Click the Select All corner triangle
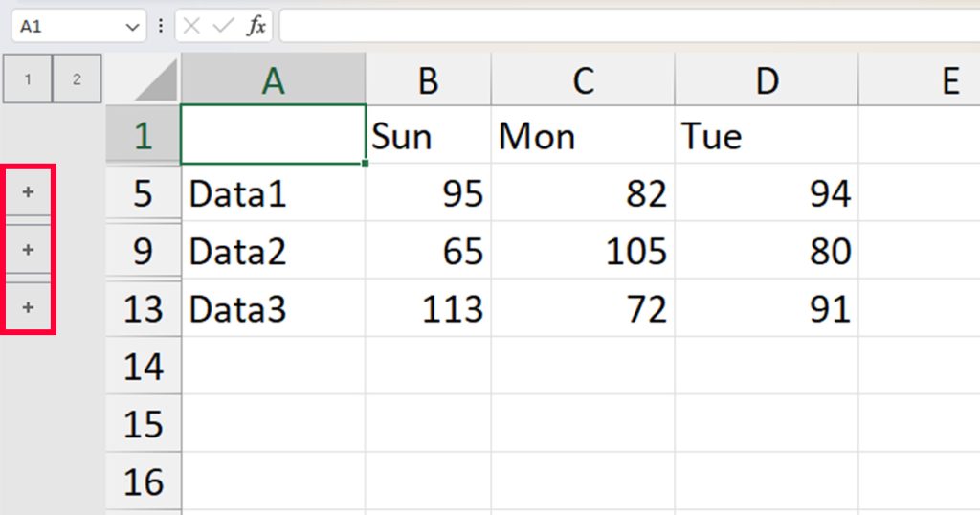The height and width of the screenshot is (515, 980). [156, 80]
